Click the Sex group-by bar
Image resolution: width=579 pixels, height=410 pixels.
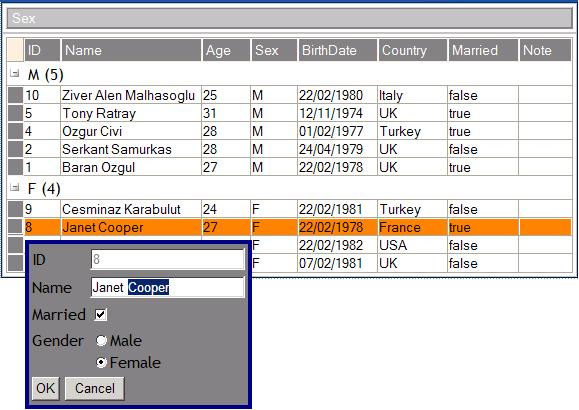click(290, 18)
